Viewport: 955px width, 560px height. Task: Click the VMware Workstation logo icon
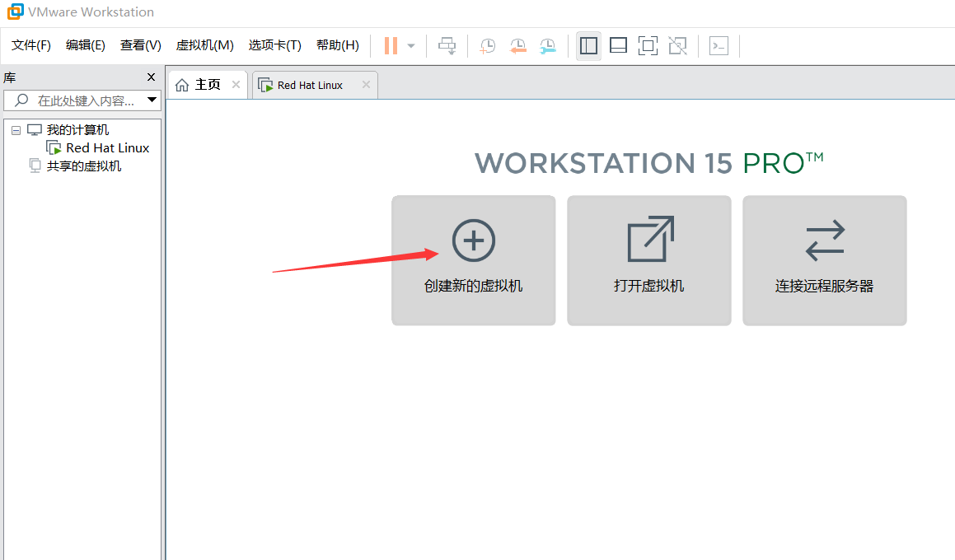click(x=15, y=12)
